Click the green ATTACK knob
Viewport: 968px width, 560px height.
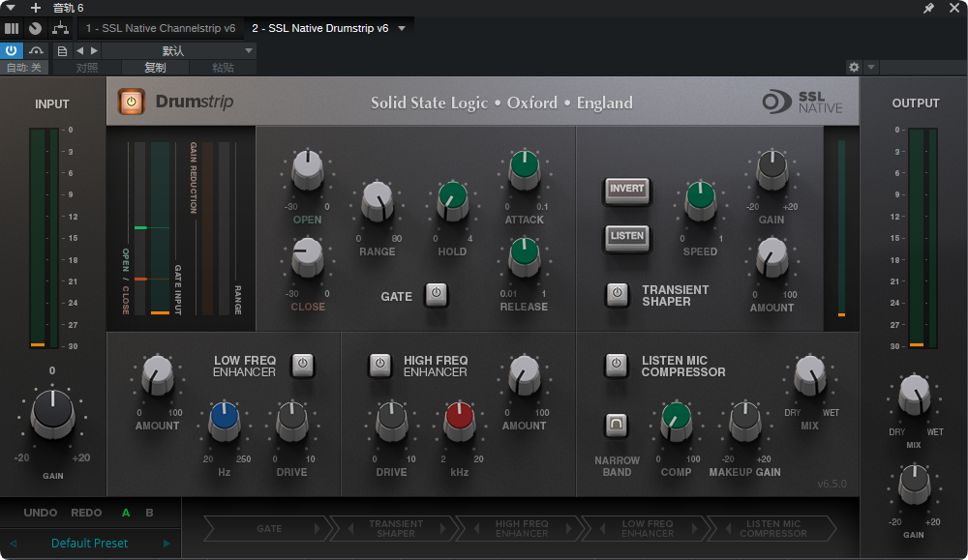(524, 168)
